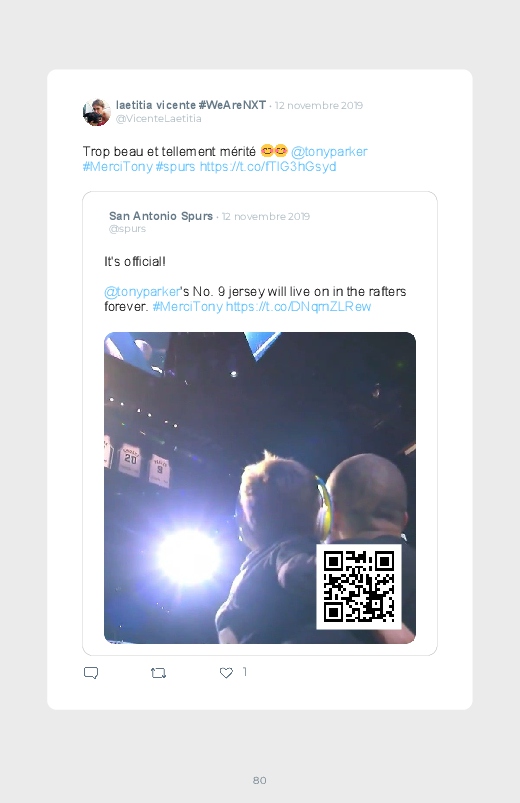Click the San Antonio Spurs account name
Image resolution: width=520 pixels, height=803 pixels.
tap(161, 216)
